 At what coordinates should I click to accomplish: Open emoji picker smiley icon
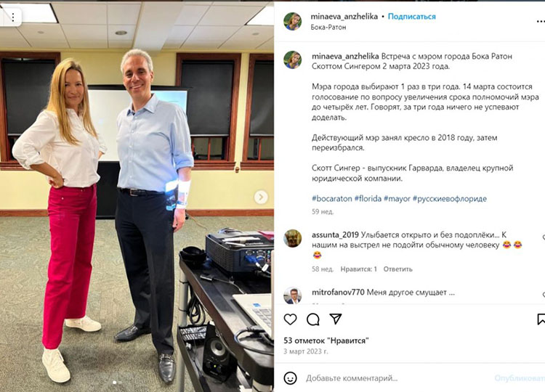click(290, 378)
